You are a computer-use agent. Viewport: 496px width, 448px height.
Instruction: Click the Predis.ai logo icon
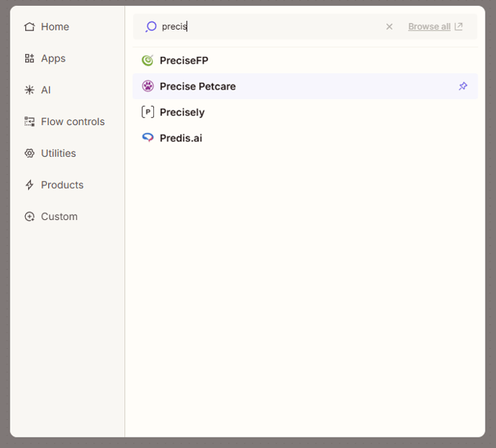(148, 138)
